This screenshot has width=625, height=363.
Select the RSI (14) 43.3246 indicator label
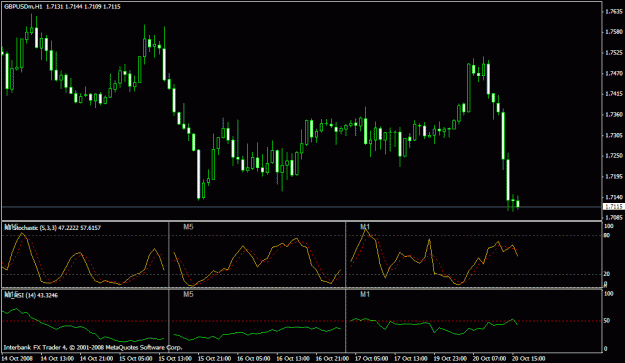[x=31, y=295]
